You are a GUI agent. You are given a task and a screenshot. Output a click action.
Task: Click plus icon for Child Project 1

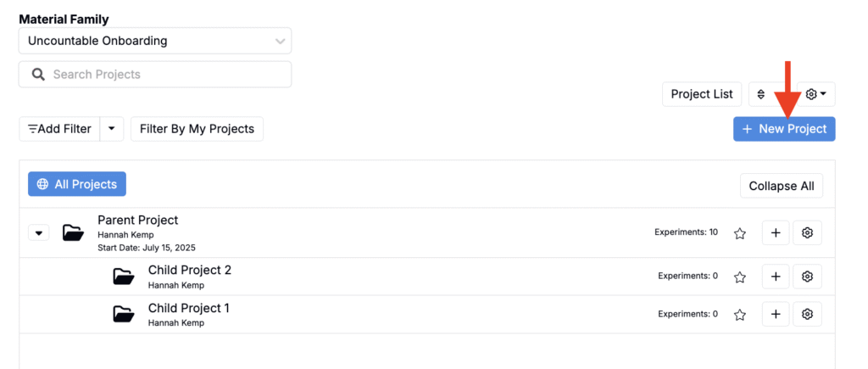[776, 315]
